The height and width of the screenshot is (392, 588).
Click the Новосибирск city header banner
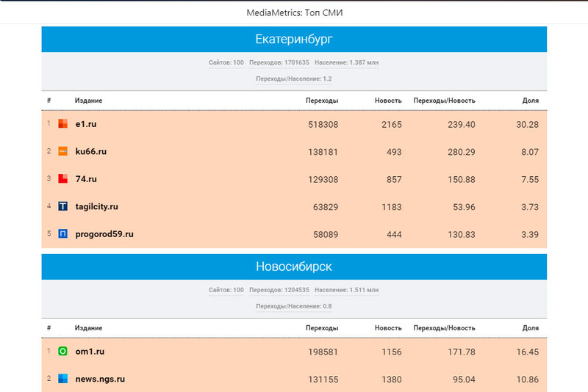(294, 266)
